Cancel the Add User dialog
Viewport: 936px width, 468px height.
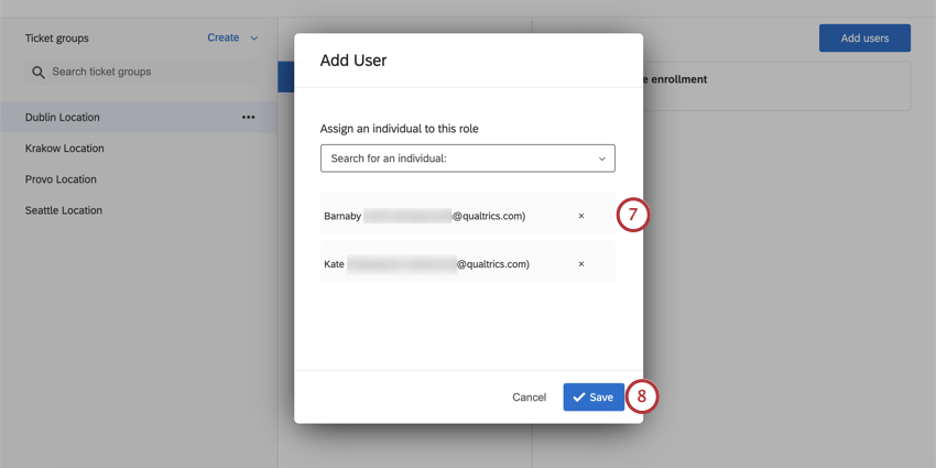point(529,398)
